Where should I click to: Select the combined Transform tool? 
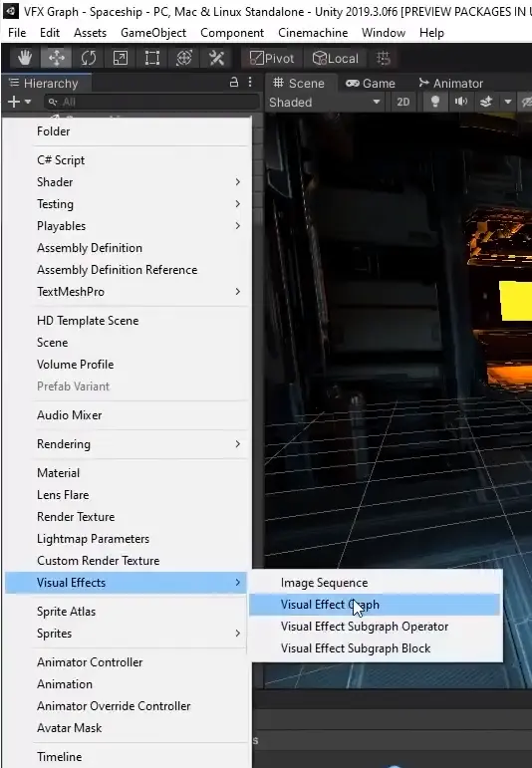pos(184,59)
